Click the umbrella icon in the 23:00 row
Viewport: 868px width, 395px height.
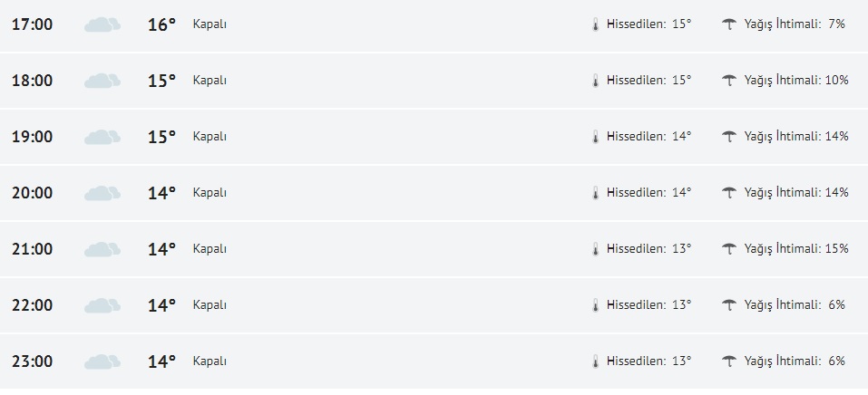pyautogui.click(x=728, y=361)
